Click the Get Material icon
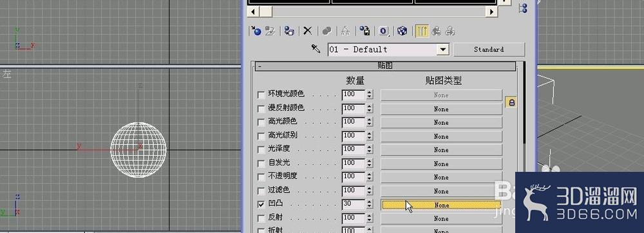644x233 pixels. point(256,31)
